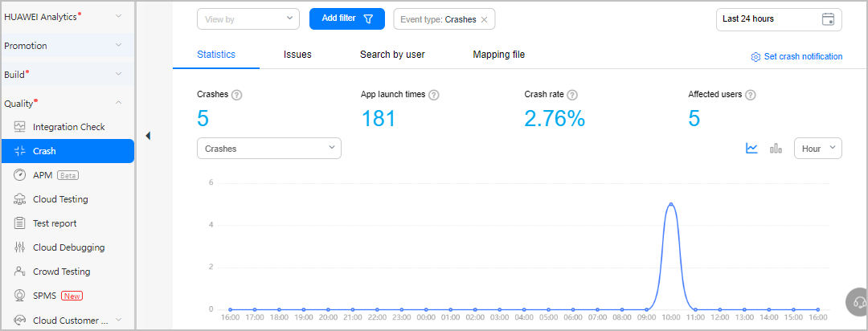Click the gear icon beside crash notification
Image resolution: width=868 pixels, height=331 pixels.
(x=755, y=57)
